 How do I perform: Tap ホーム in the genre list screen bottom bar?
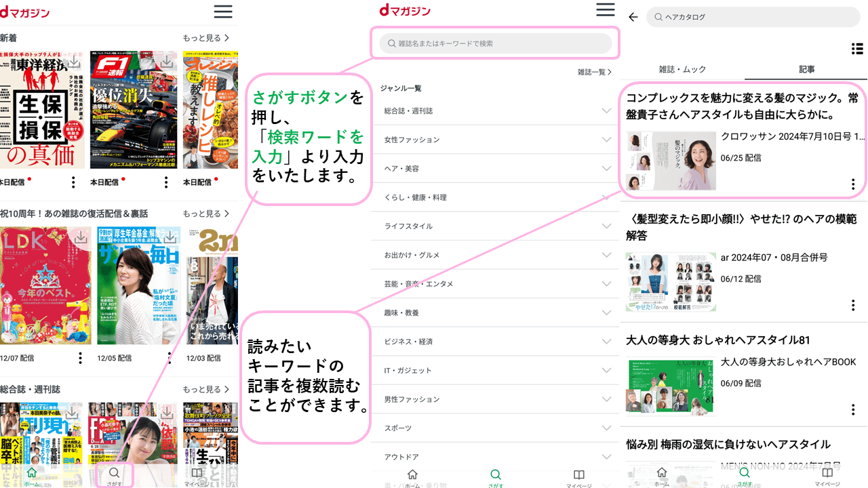point(412,478)
